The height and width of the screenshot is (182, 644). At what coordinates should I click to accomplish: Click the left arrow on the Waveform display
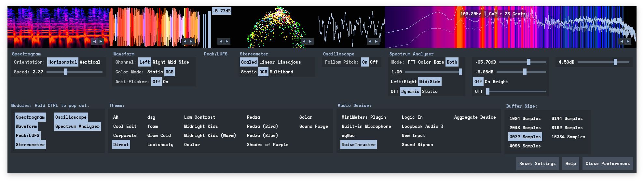(x=185, y=41)
